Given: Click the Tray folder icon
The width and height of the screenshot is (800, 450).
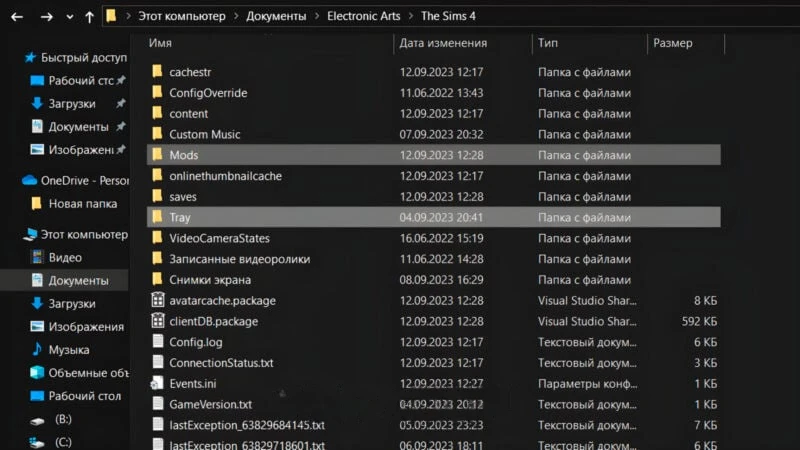Looking at the screenshot, I should coord(157,216).
